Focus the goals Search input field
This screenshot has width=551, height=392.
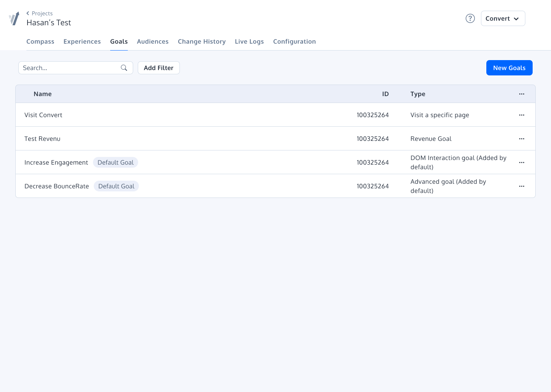pos(69,68)
